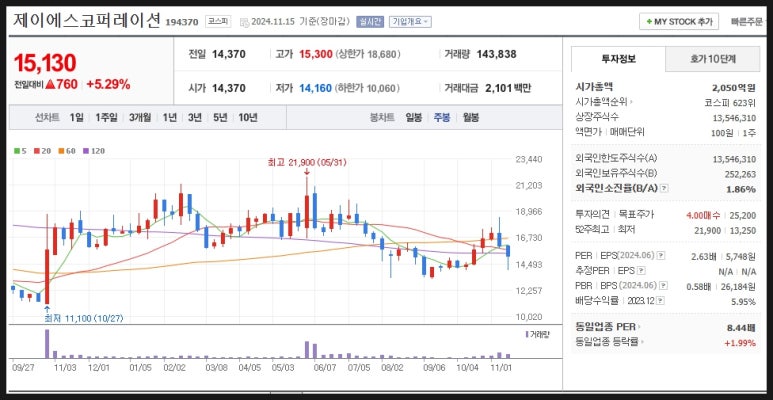Click the 거래대금 value 2,101 백만

tap(508, 88)
